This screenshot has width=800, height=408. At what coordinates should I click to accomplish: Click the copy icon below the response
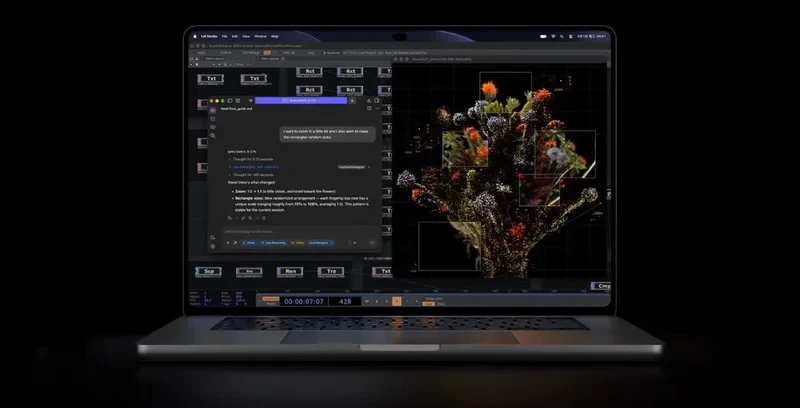250,218
